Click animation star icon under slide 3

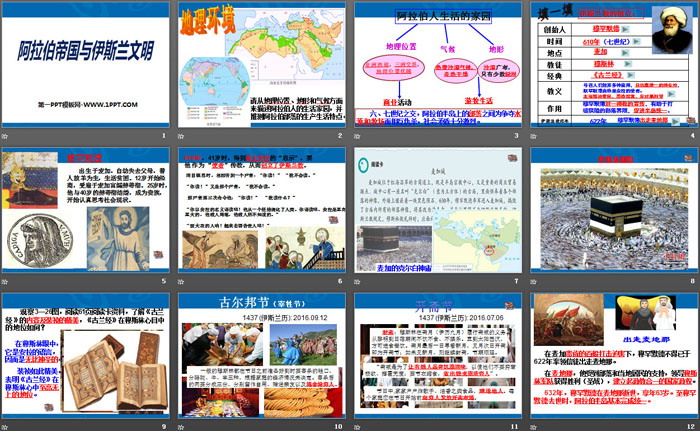[357, 136]
